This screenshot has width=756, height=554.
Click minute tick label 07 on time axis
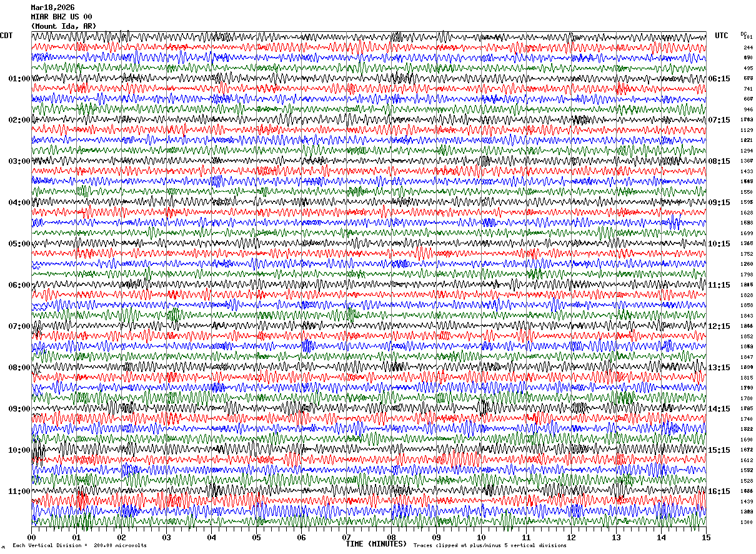pyautogui.click(x=346, y=538)
